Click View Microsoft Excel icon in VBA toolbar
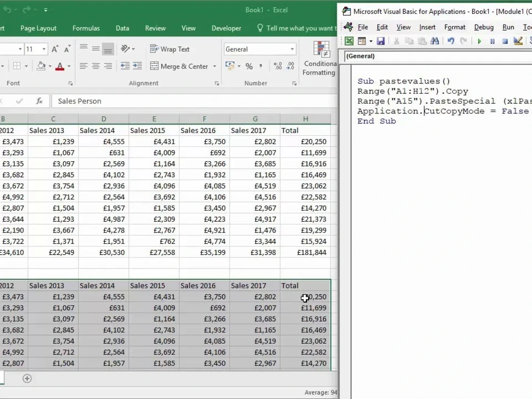532x399 pixels. coord(349,41)
